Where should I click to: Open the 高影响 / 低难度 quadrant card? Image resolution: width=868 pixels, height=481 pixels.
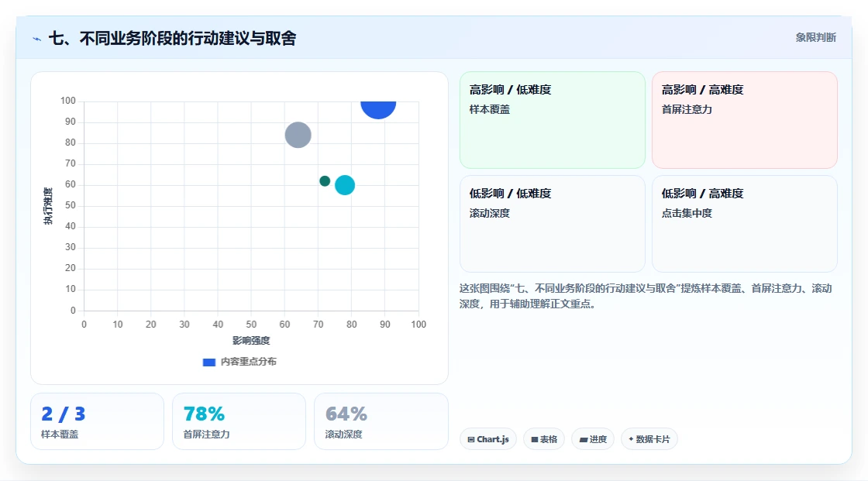[x=553, y=120]
